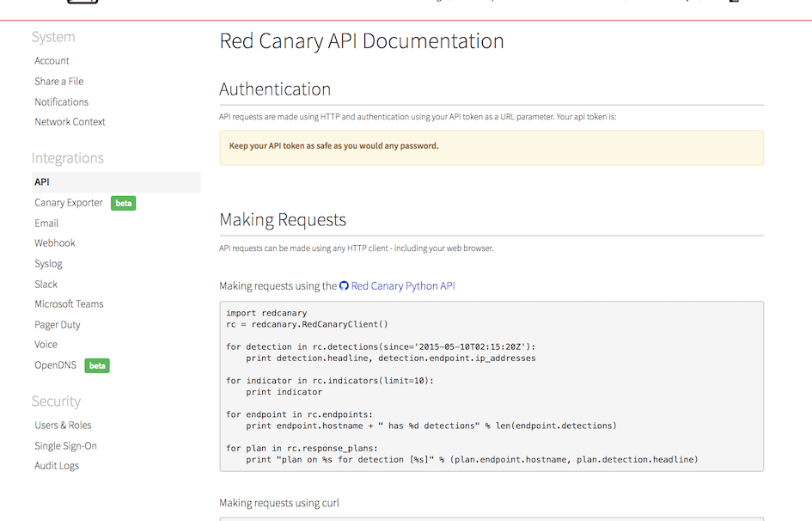Viewport: 812px width, 521px height.
Task: Select the Slack integration
Action: [46, 285]
